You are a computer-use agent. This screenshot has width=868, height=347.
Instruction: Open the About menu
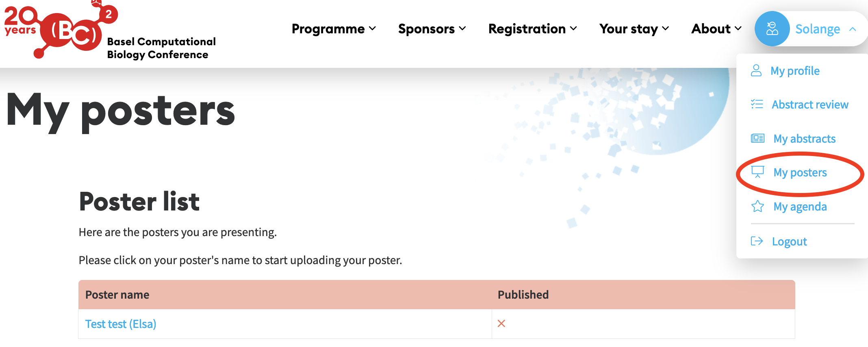pyautogui.click(x=716, y=29)
